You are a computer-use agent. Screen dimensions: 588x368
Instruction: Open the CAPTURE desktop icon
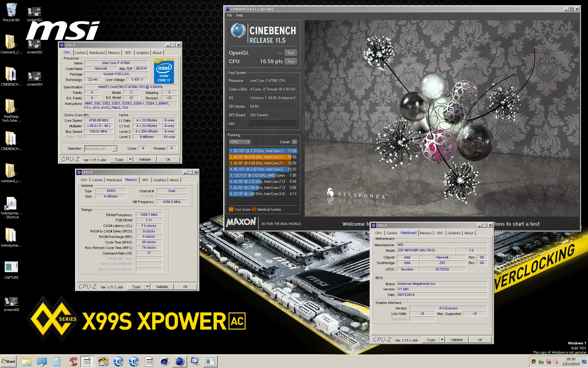point(11,270)
